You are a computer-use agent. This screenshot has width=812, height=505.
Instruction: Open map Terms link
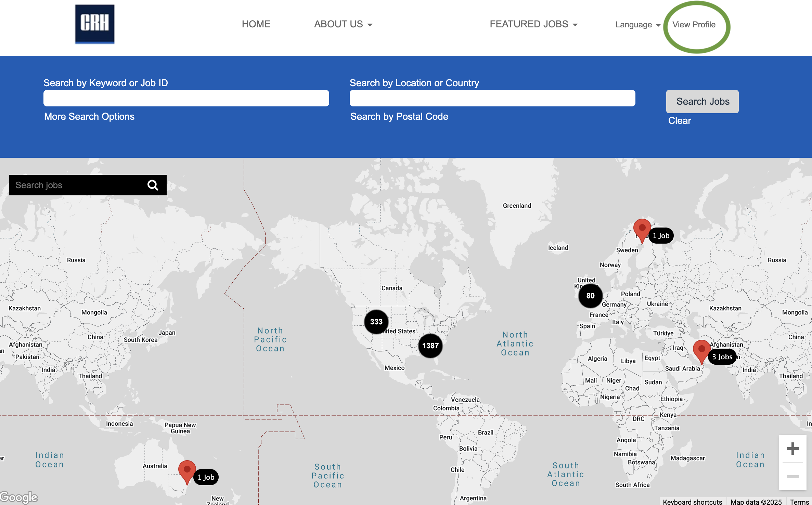click(x=799, y=502)
